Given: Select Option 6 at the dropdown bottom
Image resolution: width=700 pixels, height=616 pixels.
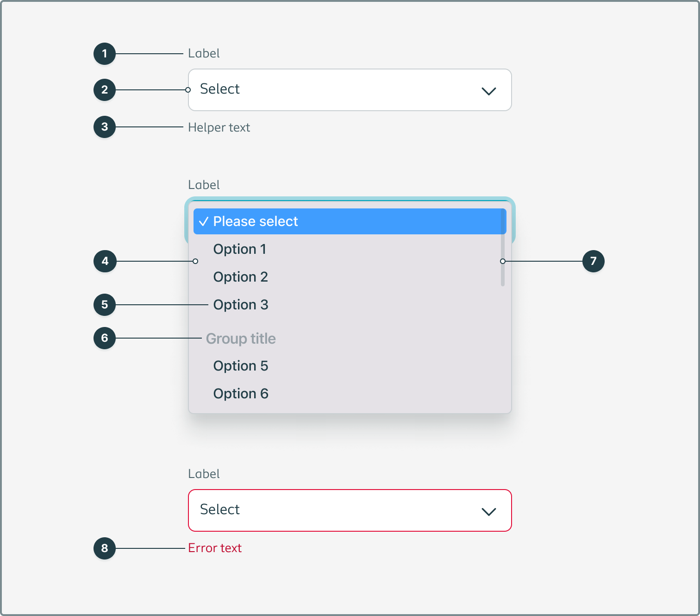Looking at the screenshot, I should point(241,393).
